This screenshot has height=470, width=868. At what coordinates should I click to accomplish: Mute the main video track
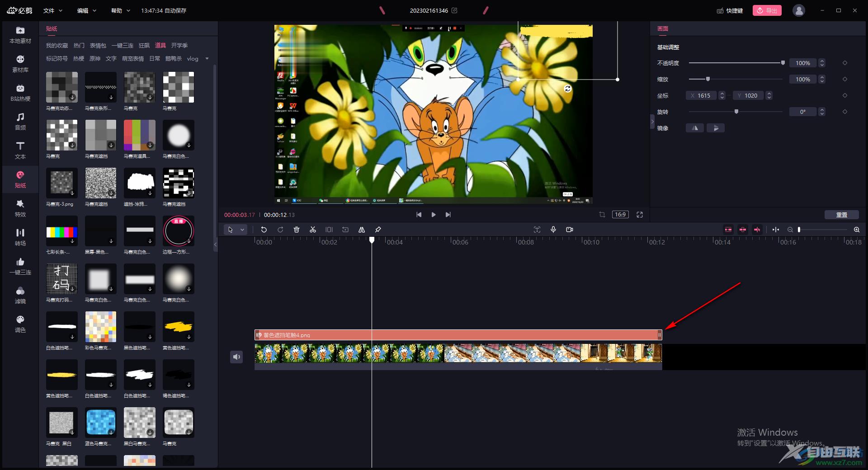point(236,357)
